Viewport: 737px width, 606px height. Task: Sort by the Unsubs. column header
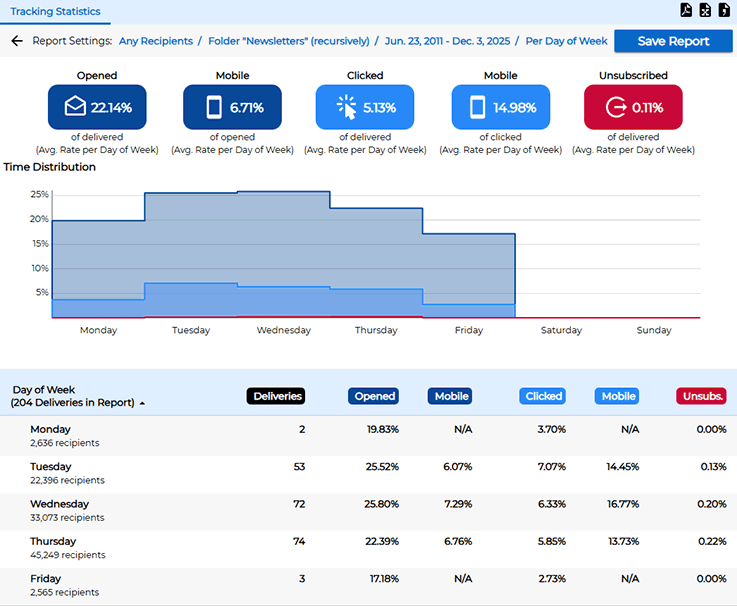[x=701, y=396]
